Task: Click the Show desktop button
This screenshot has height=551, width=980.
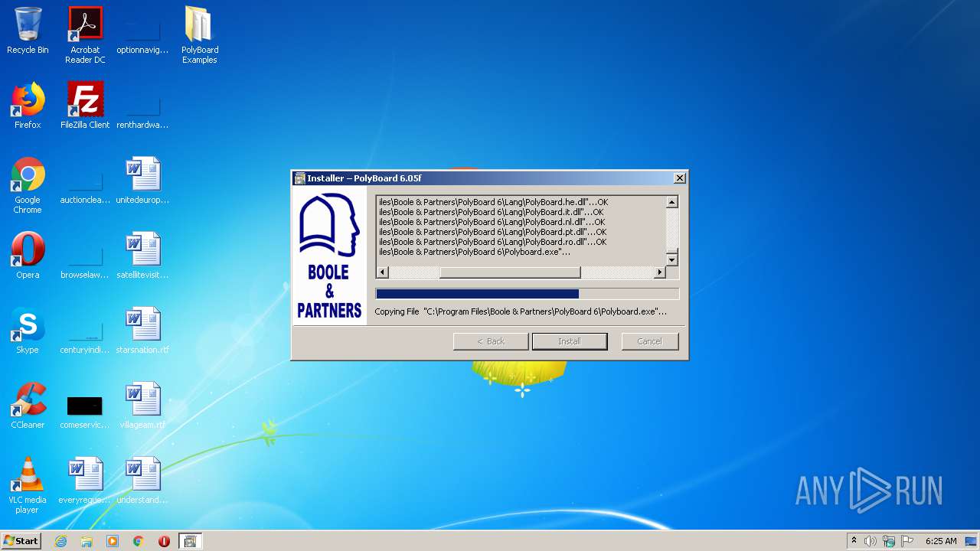Action: pyautogui.click(x=972, y=541)
